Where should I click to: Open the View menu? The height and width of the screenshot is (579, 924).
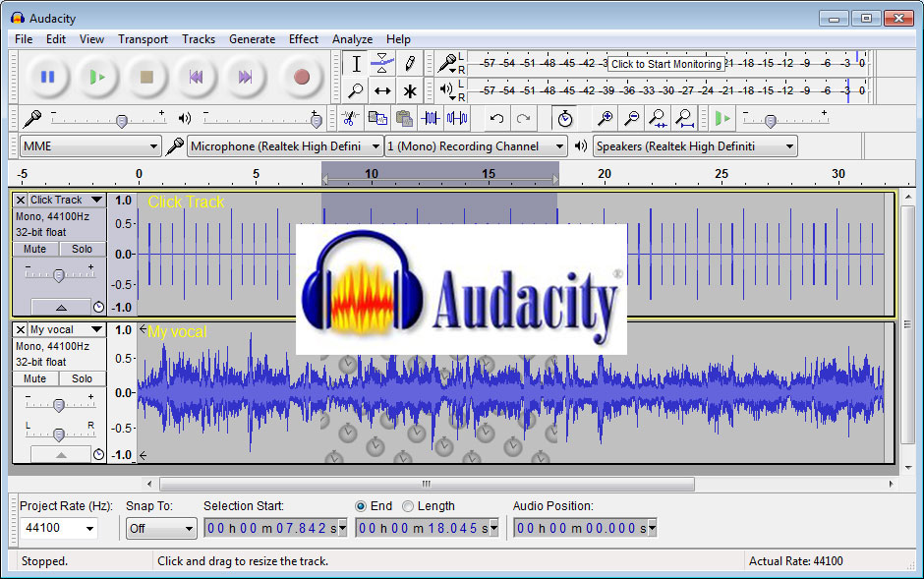point(92,39)
